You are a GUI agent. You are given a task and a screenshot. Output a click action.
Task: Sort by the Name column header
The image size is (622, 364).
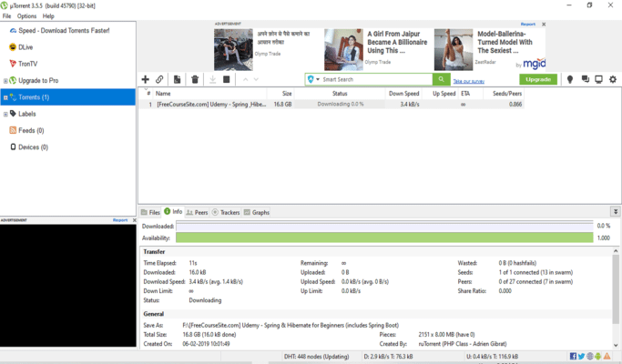[x=209, y=94]
